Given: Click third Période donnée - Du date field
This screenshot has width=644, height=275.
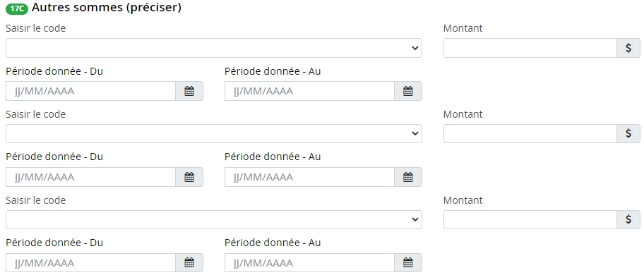Looking at the screenshot, I should pos(91,263).
